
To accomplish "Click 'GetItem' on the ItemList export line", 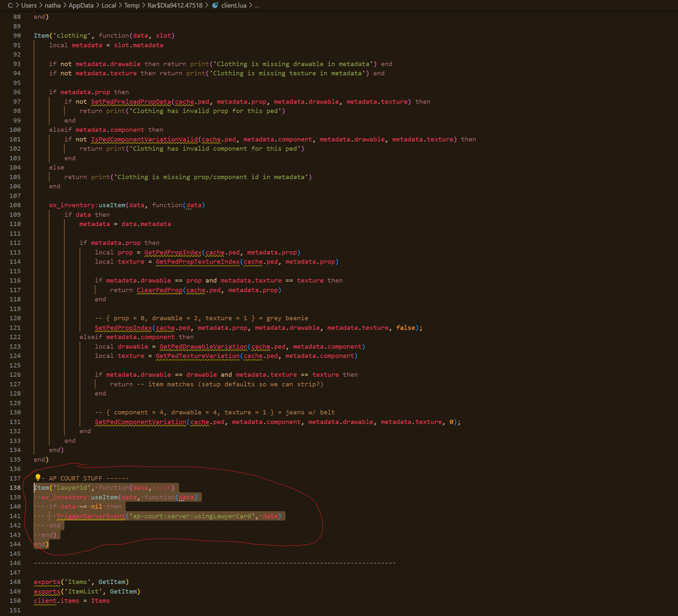I will tap(124, 592).
